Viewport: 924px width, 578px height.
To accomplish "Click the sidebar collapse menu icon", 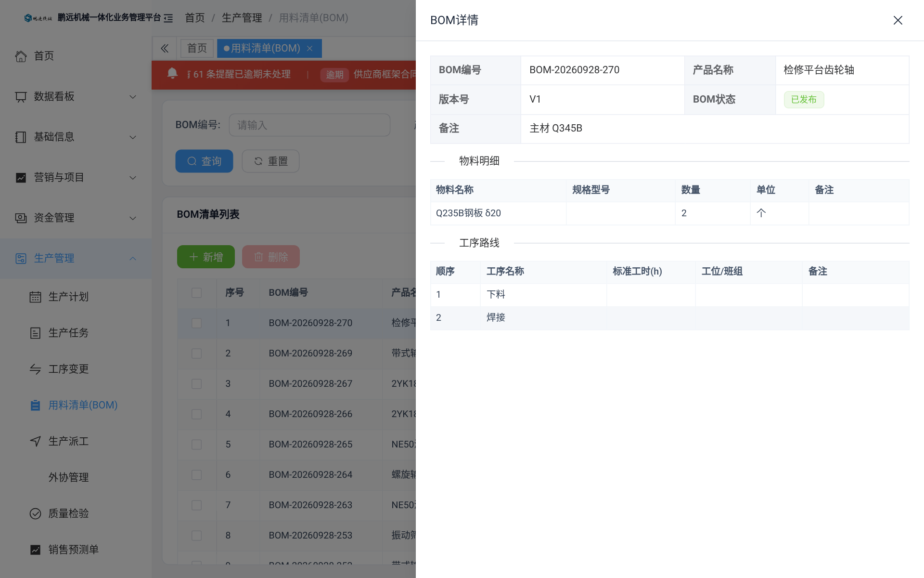I will point(168,18).
